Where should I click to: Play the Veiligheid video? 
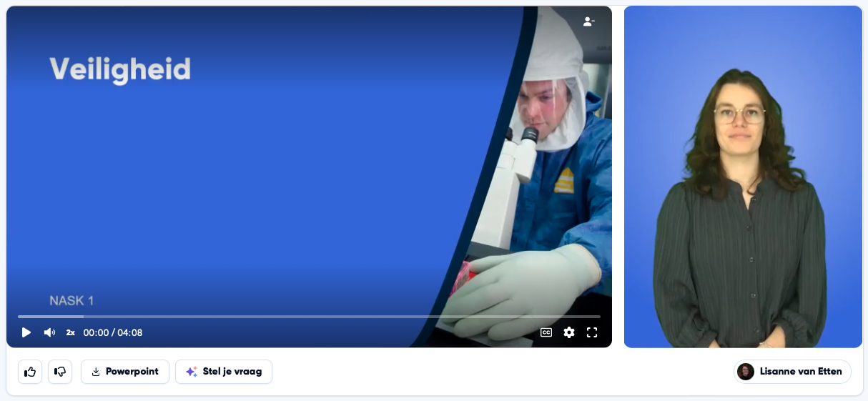pos(26,332)
